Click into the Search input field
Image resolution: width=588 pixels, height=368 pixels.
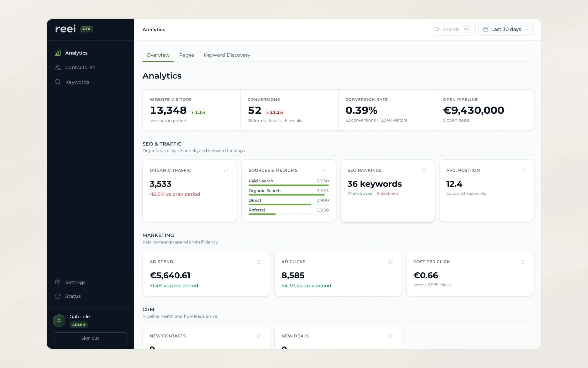click(452, 29)
